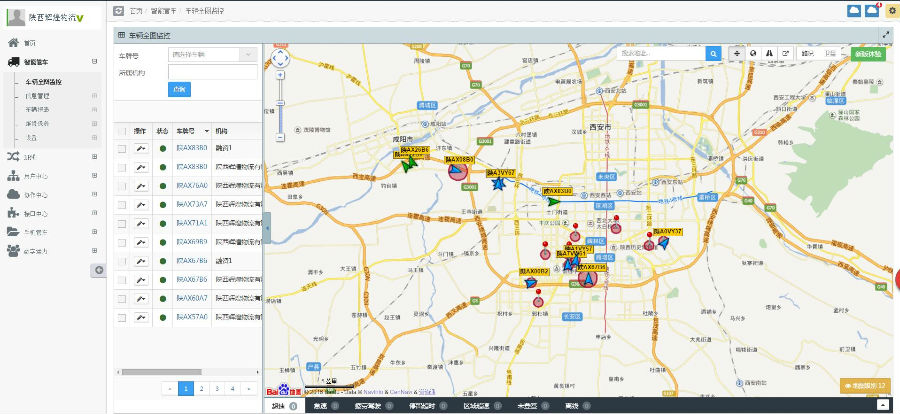Go to page 2 of vehicle list
The image size is (900, 414).
(x=201, y=389)
